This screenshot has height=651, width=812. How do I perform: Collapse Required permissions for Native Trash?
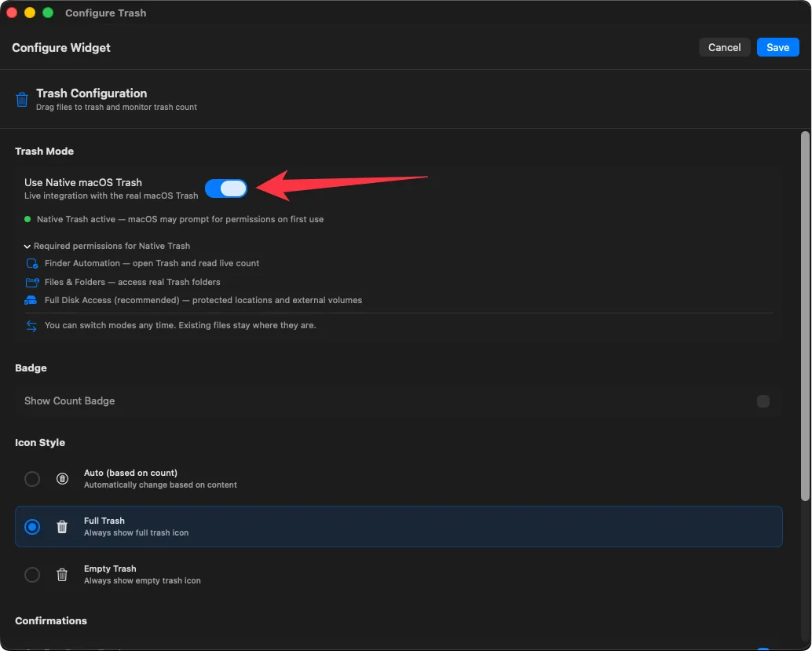pyautogui.click(x=27, y=246)
